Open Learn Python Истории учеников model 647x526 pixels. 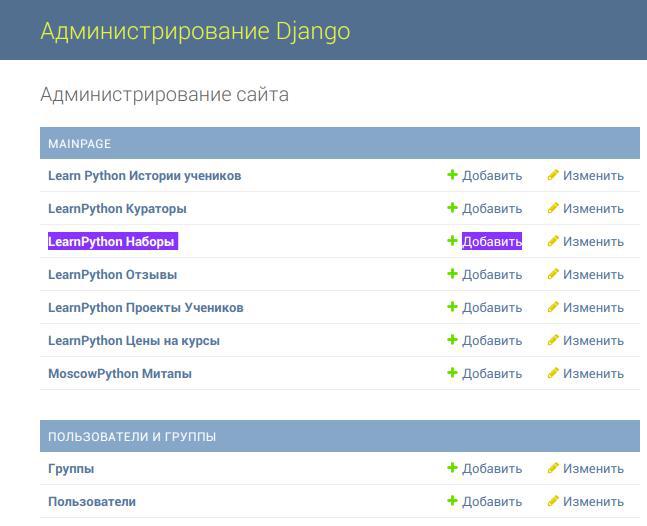pyautogui.click(x=144, y=176)
